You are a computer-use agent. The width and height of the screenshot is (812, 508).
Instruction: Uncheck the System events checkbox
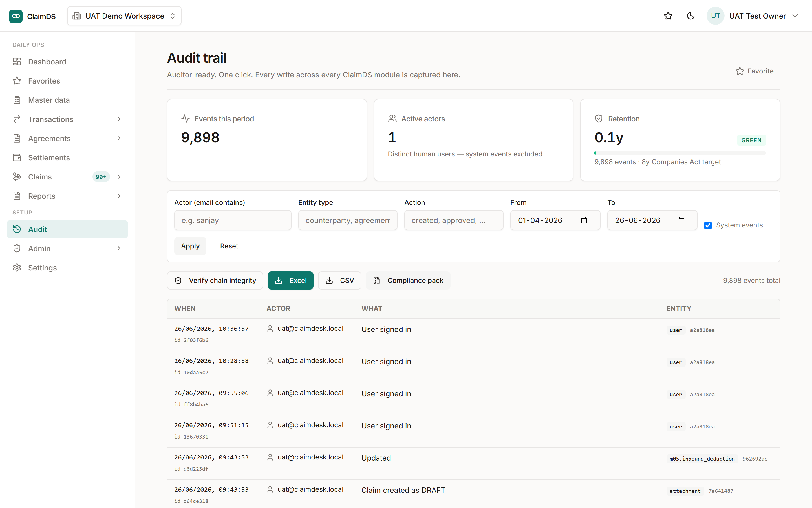(708, 225)
